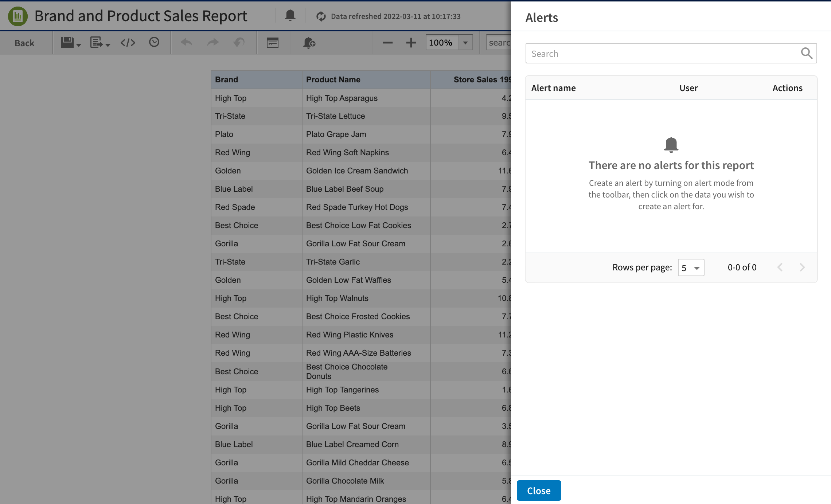831x504 pixels.
Task: Select Best Choice Low Fat Cookies cell
Action: point(366,225)
